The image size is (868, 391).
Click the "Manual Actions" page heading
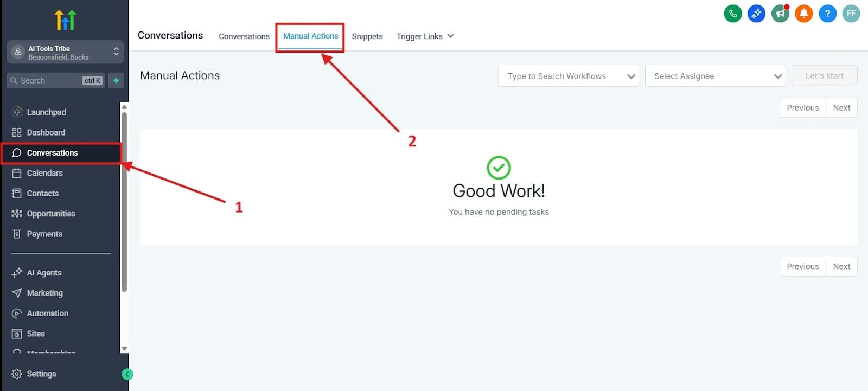tap(180, 75)
